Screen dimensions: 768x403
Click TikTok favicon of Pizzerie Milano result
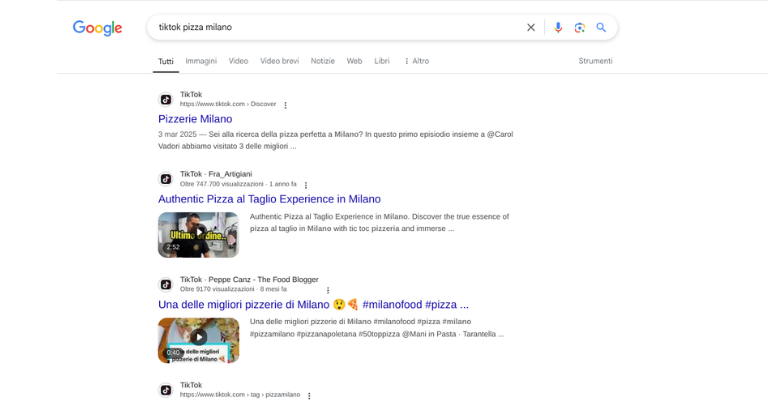click(x=166, y=99)
